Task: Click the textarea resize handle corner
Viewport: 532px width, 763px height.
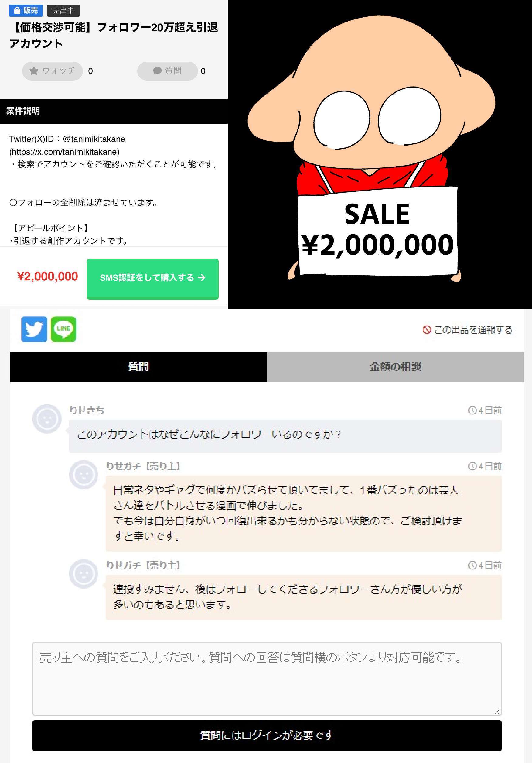Action: point(497,711)
